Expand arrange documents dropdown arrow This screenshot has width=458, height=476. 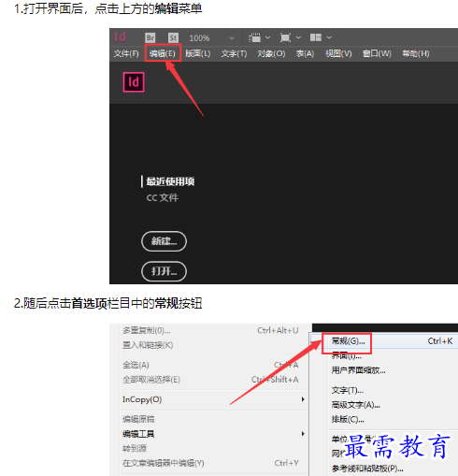pyautogui.click(x=329, y=37)
